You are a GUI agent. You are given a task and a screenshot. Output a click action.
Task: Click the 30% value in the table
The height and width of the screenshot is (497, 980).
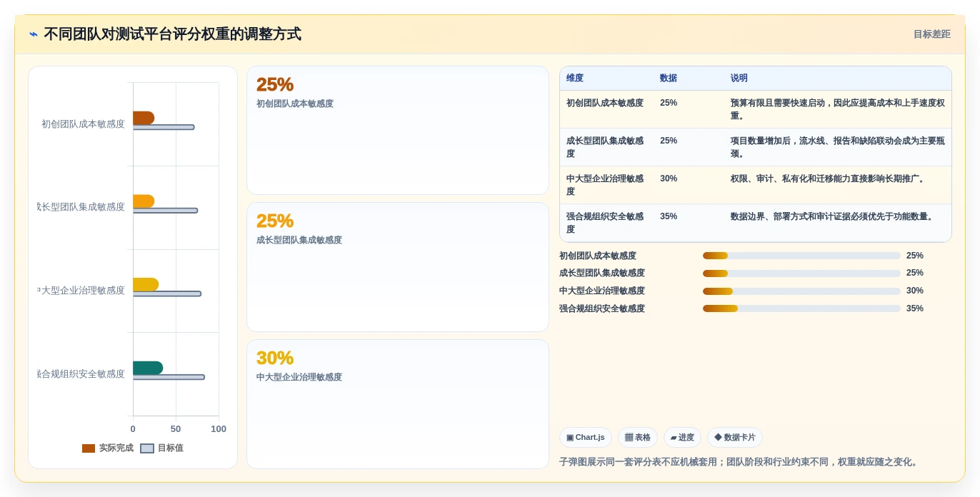[x=669, y=179]
